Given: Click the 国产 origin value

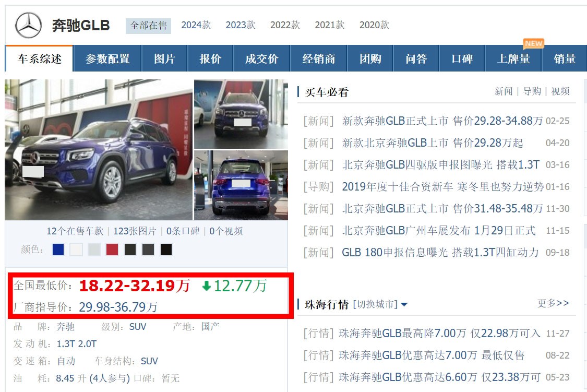Looking at the screenshot, I should click(210, 326).
